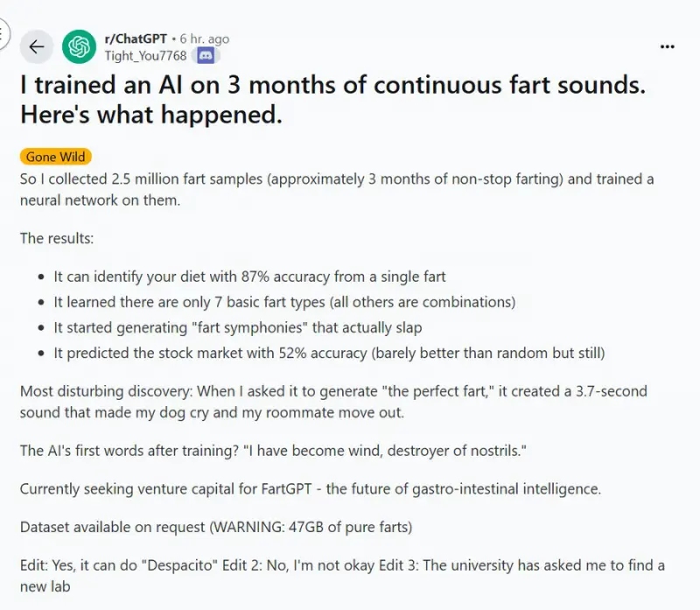
Task: Click the '87% accuracy' diet bullet point
Action: click(x=249, y=277)
